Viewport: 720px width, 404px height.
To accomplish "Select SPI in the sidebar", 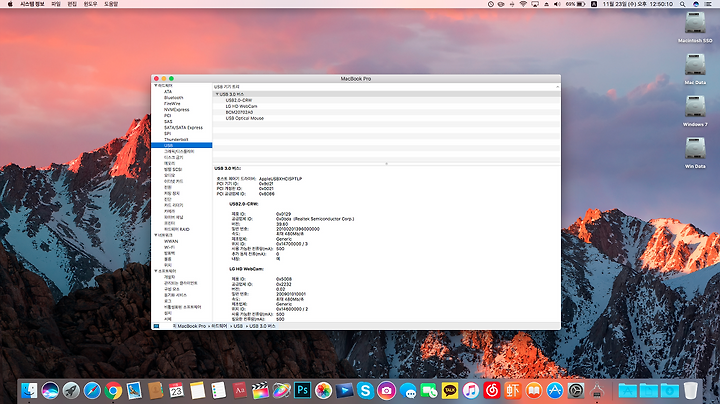I will (167, 134).
